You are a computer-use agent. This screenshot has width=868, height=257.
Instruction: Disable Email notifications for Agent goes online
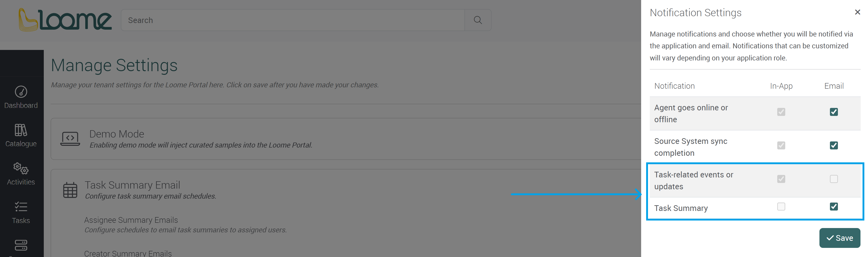point(834,112)
